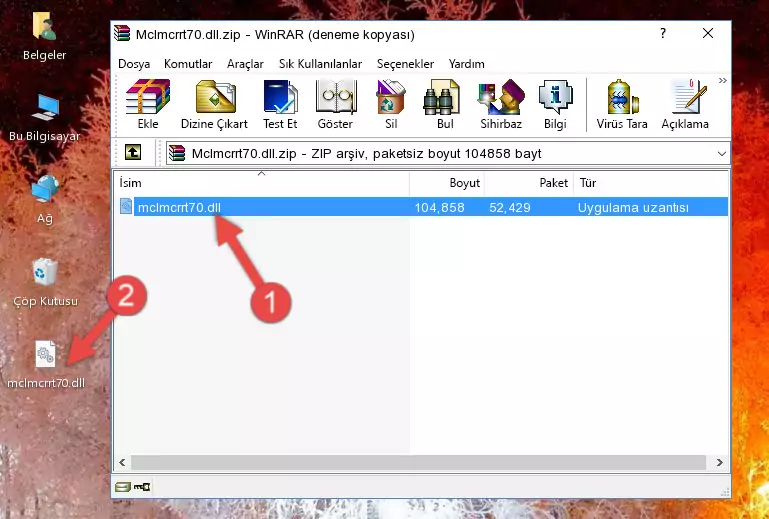
Task: Show archive Bilgi information
Action: coord(555,104)
